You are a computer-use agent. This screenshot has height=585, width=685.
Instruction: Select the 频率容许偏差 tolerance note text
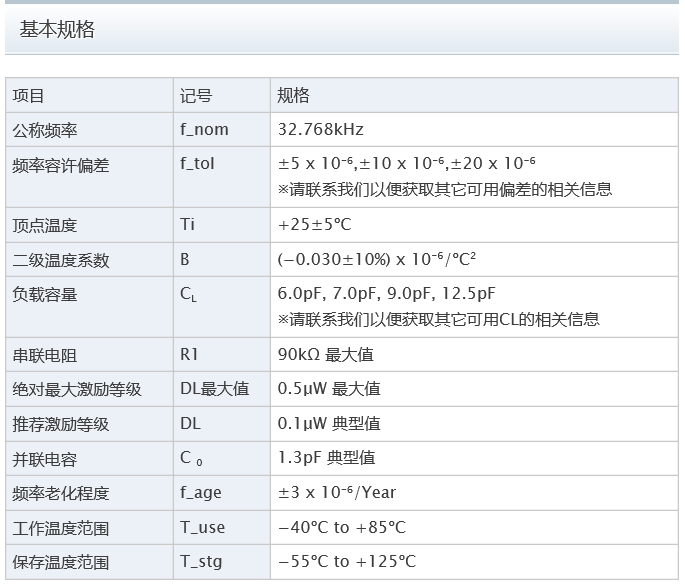444,189
